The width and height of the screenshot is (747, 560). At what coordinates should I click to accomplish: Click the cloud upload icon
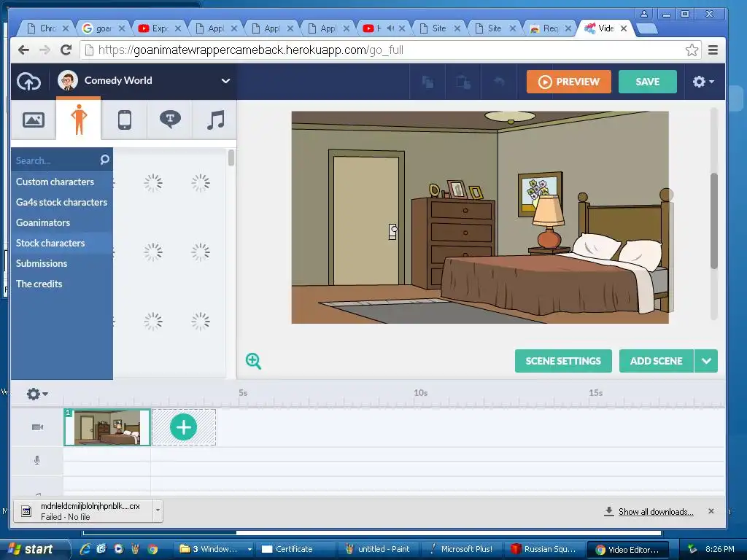(x=29, y=82)
